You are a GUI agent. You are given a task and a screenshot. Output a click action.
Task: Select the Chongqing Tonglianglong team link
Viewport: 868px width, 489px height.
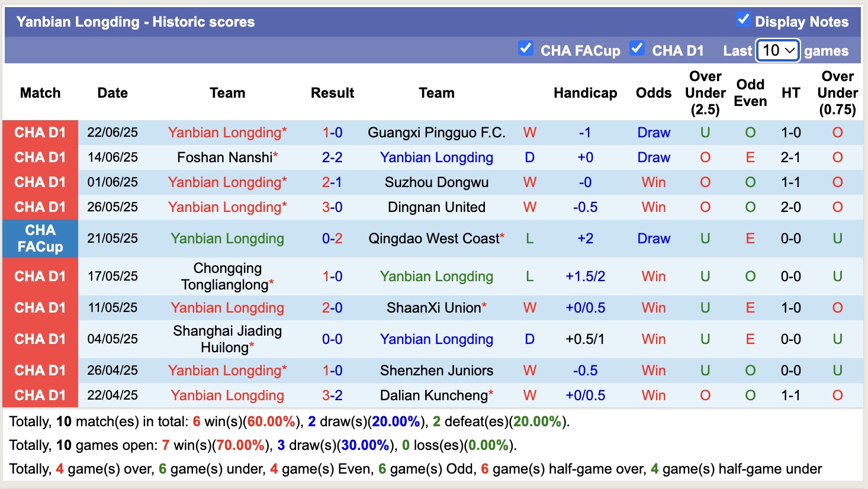click(227, 276)
